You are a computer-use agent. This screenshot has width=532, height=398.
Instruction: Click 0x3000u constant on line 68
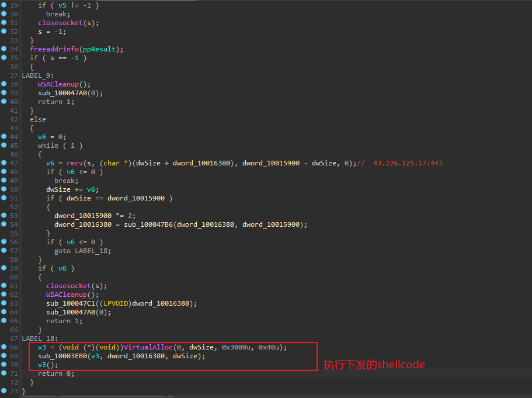click(x=236, y=347)
